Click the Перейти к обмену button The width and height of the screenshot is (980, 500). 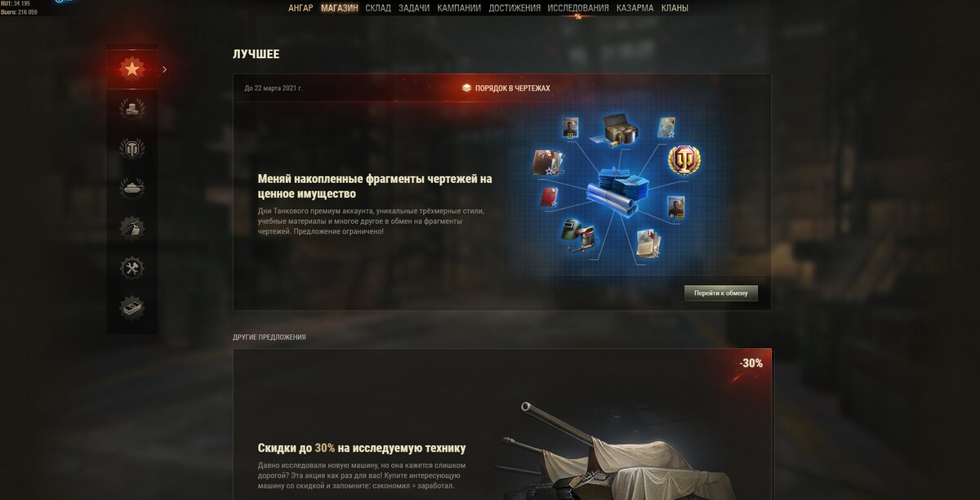(x=721, y=292)
